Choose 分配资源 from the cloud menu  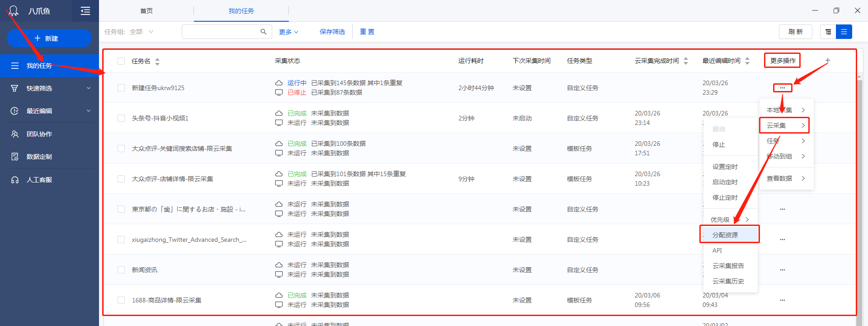click(730, 235)
